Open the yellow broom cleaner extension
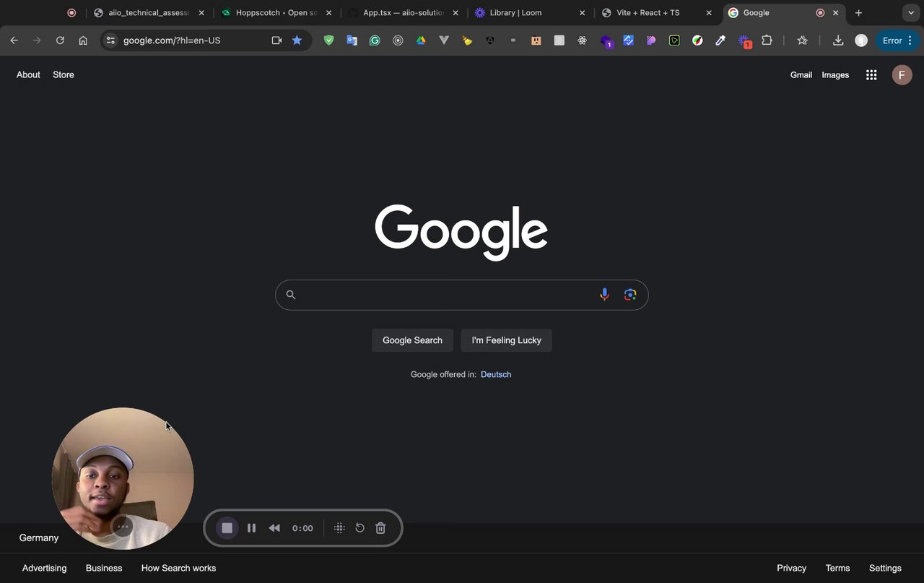 [x=467, y=40]
